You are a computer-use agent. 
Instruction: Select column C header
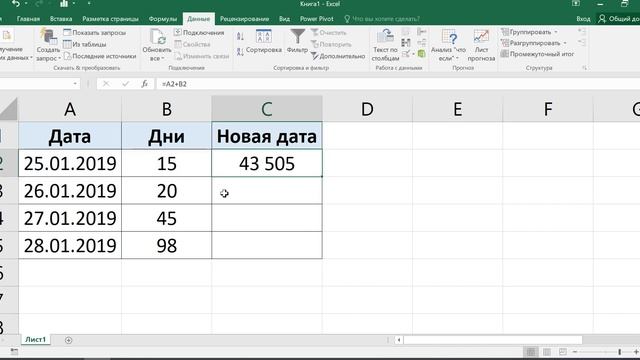click(x=267, y=109)
